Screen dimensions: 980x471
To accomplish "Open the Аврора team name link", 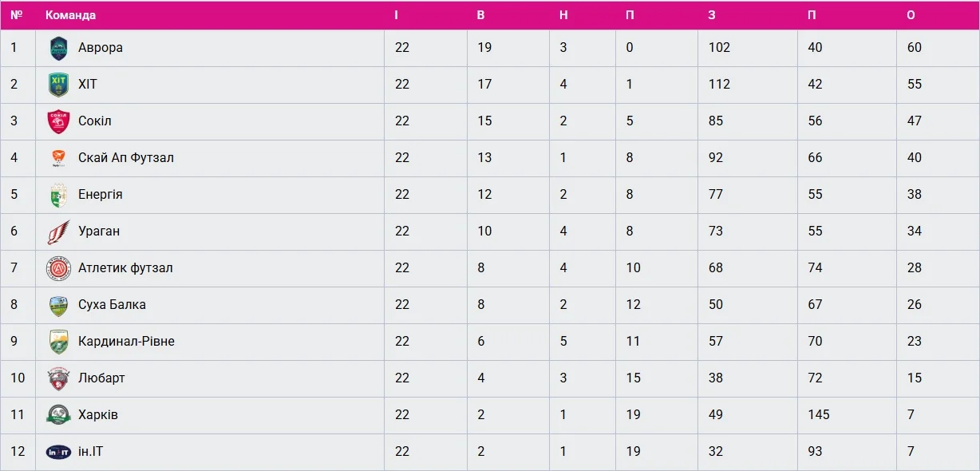I will 101,48.
